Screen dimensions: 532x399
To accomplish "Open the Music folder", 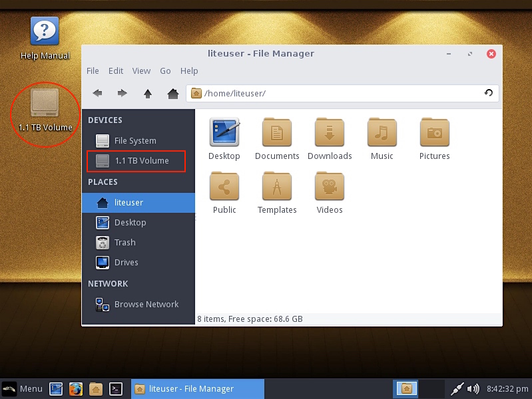I will point(382,134).
